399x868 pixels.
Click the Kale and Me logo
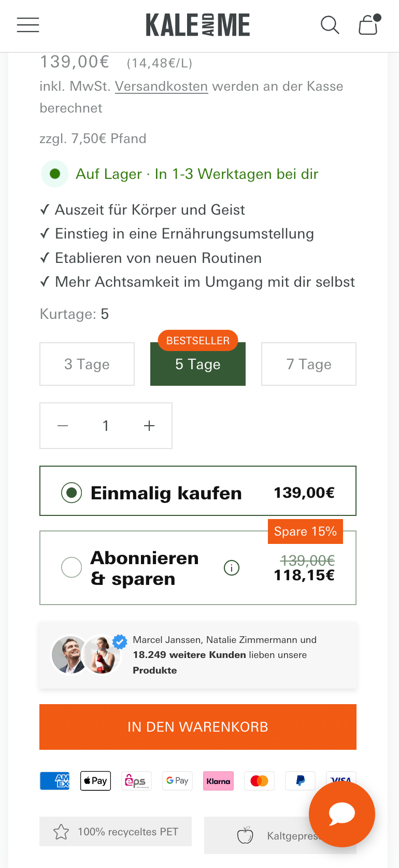198,25
